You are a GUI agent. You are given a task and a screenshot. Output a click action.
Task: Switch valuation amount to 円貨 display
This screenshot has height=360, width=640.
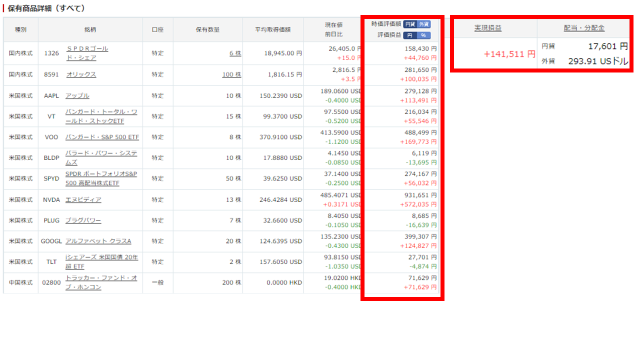[x=410, y=24]
